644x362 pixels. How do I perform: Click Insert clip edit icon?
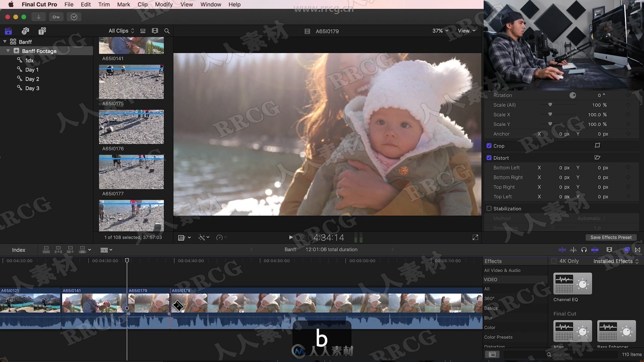[x=58, y=250]
